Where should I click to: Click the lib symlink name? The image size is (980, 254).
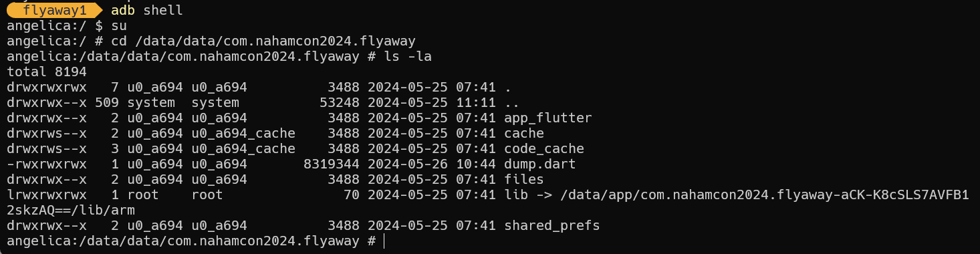(516, 195)
